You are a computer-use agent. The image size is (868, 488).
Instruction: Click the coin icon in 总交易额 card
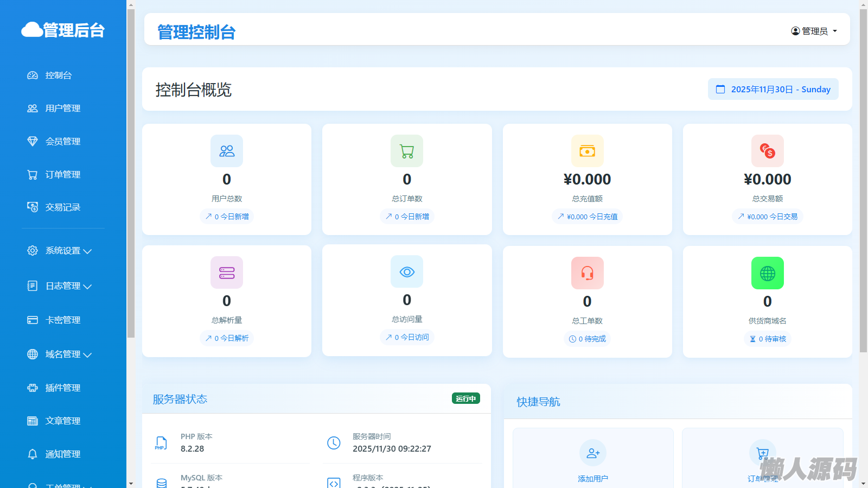pyautogui.click(x=767, y=151)
